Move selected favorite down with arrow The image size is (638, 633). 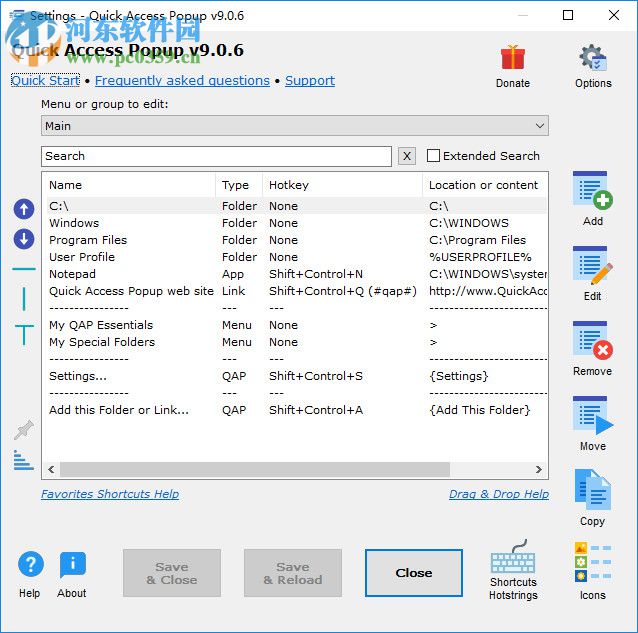pyautogui.click(x=24, y=239)
